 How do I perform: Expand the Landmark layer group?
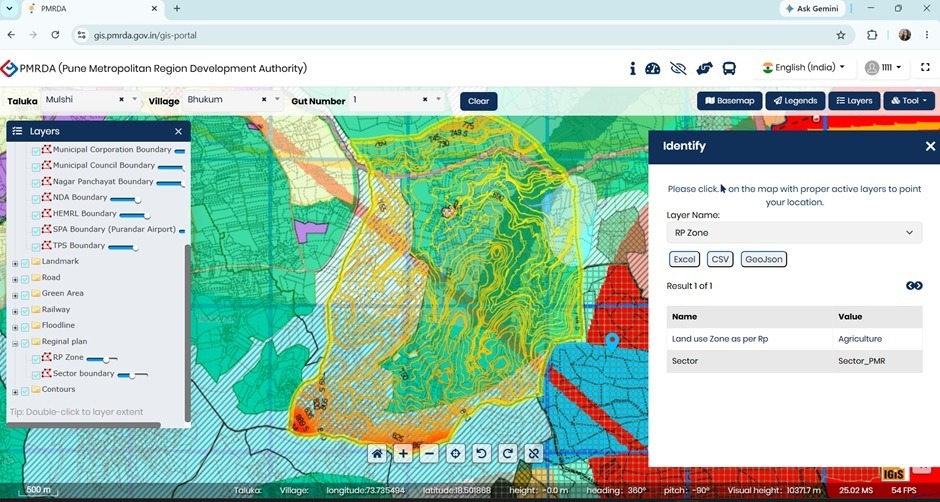point(15,263)
